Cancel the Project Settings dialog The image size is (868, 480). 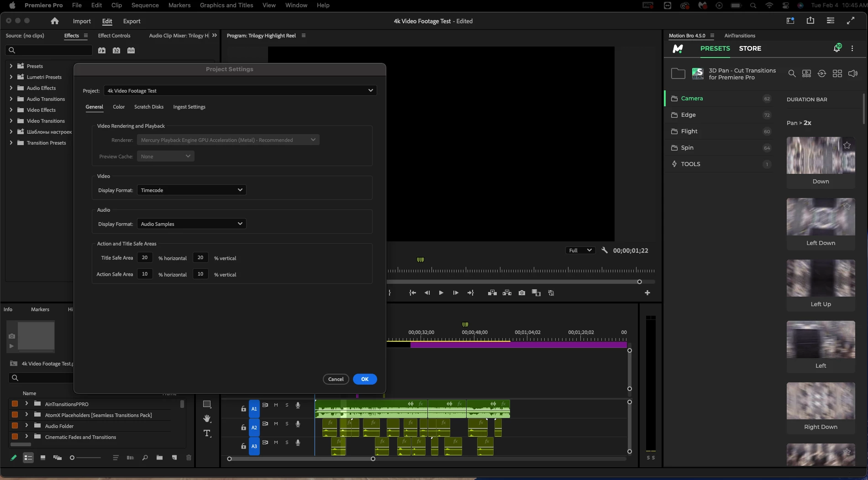click(x=336, y=379)
